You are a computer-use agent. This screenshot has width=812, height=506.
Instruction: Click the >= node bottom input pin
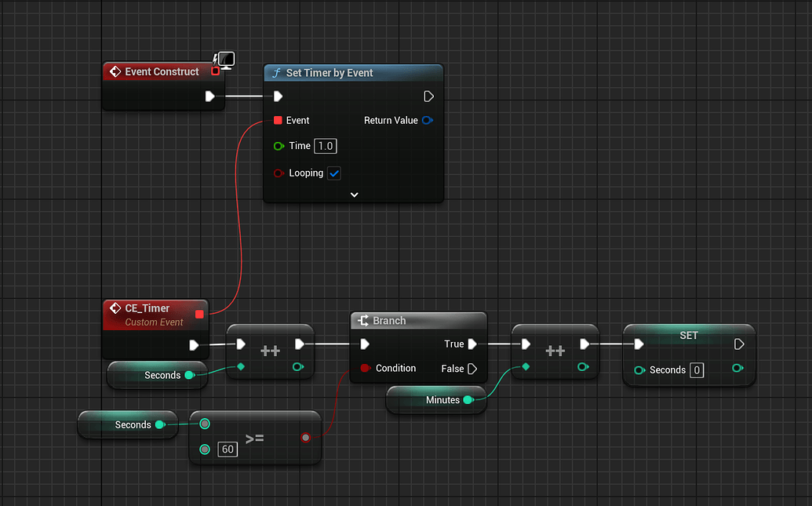(x=205, y=449)
